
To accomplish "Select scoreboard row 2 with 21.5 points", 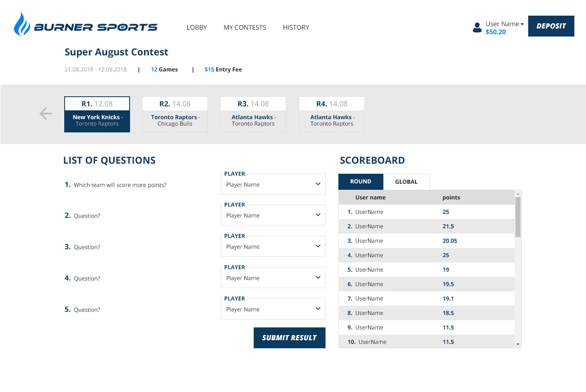I will [426, 226].
